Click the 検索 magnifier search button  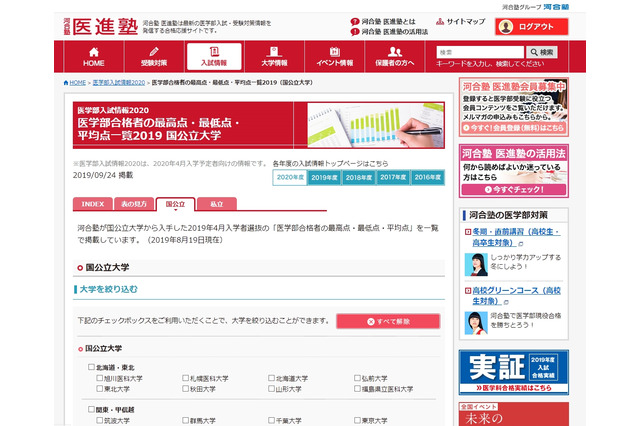tap(542, 52)
